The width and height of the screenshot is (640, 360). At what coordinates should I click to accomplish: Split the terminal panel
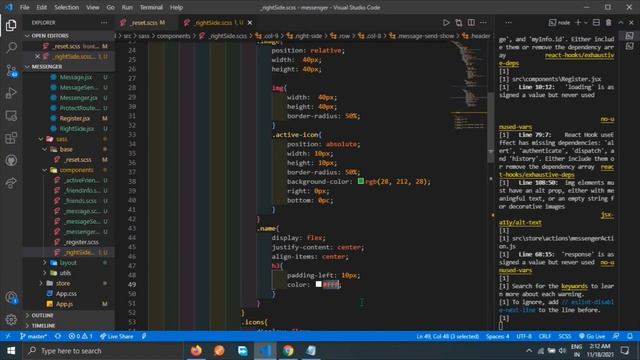(x=596, y=22)
